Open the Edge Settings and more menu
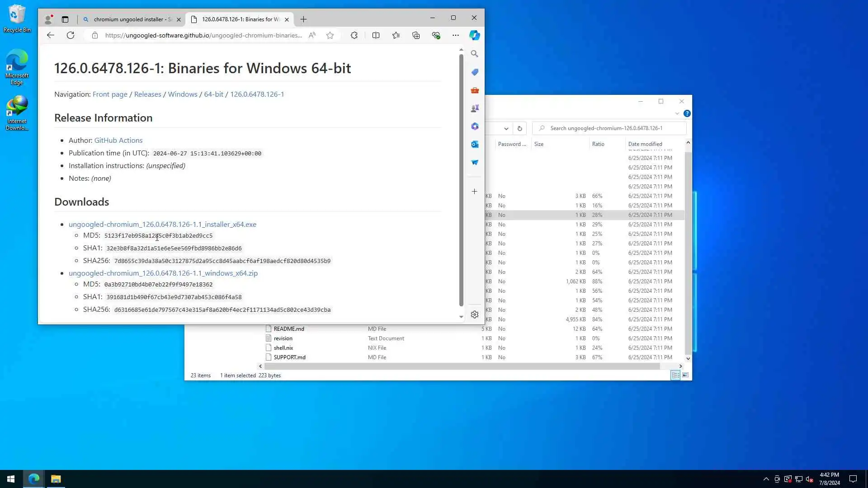This screenshot has height=488, width=868. tap(455, 35)
